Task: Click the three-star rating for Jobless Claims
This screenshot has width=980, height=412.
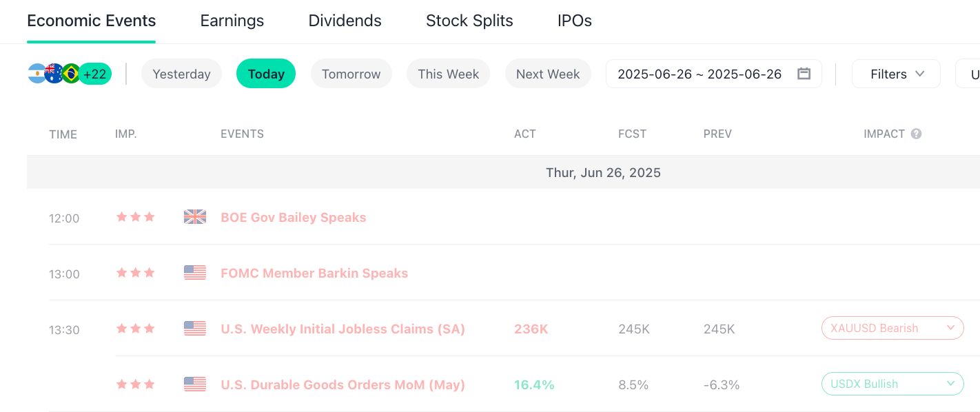Action: pos(135,329)
